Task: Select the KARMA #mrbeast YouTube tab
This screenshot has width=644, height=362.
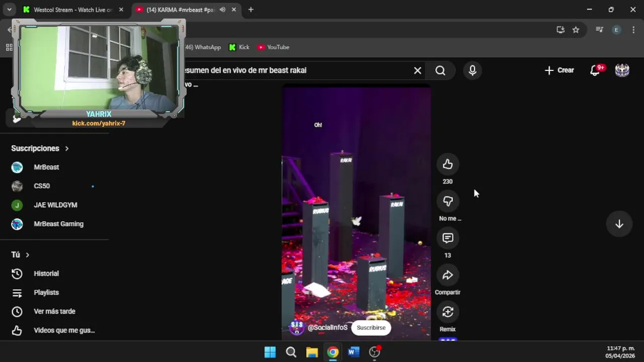Action: 180,10
